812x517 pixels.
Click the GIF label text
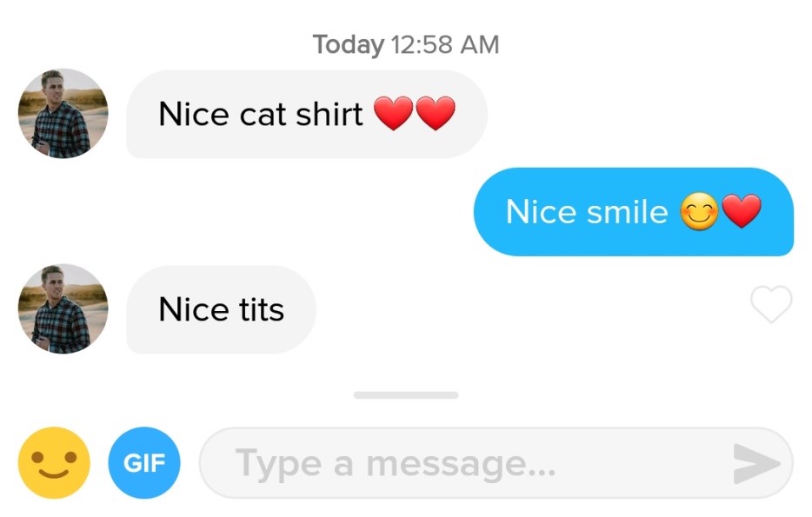(x=144, y=462)
